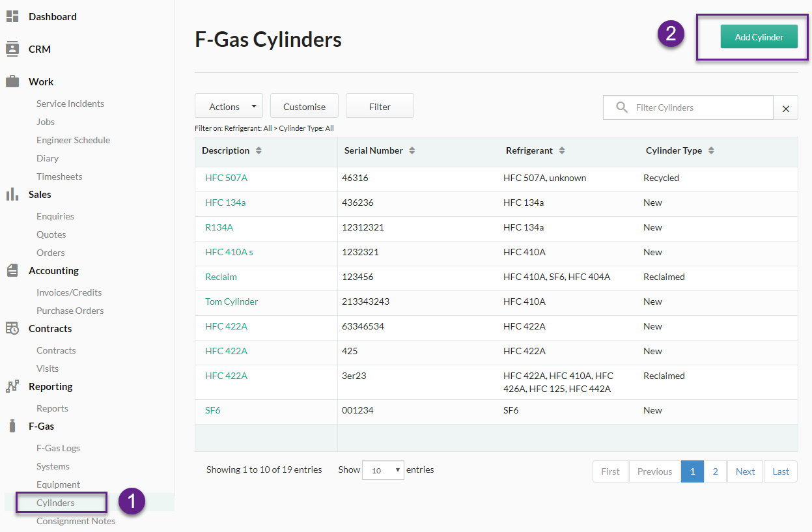Select F-Gas section in sidebar
Viewport: 812px width, 532px height.
pyautogui.click(x=41, y=426)
